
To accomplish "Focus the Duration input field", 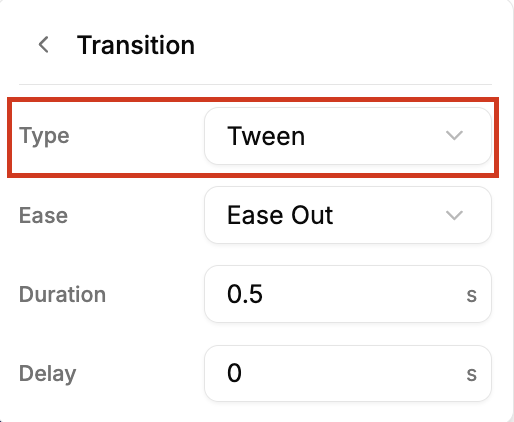I will [348, 294].
